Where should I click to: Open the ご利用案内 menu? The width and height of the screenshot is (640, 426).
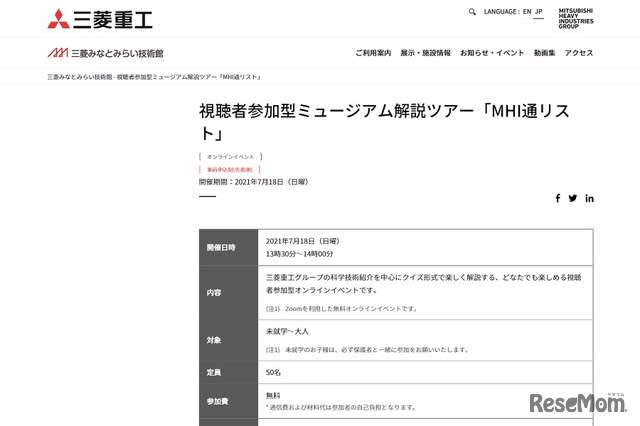click(373, 53)
